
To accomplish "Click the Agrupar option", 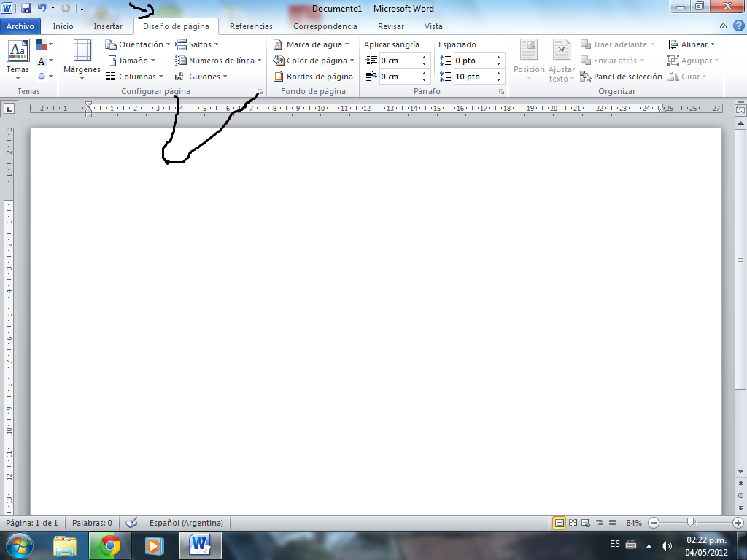I will pyautogui.click(x=693, y=61).
